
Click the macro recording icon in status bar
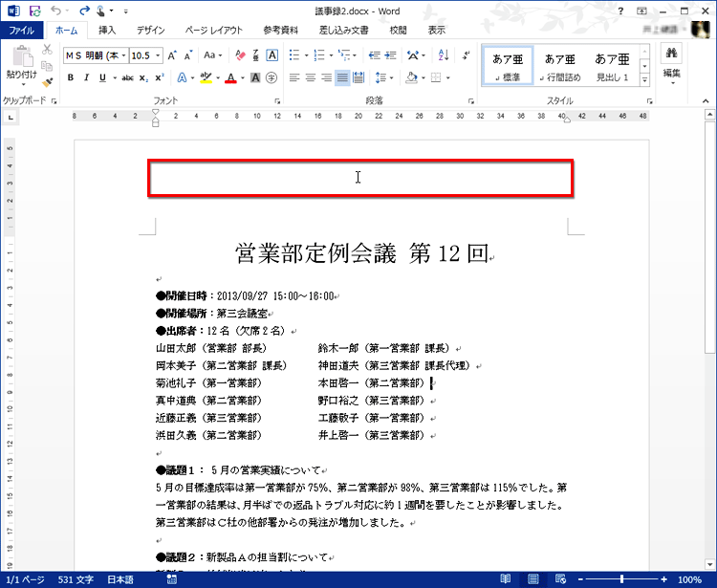coord(172,579)
